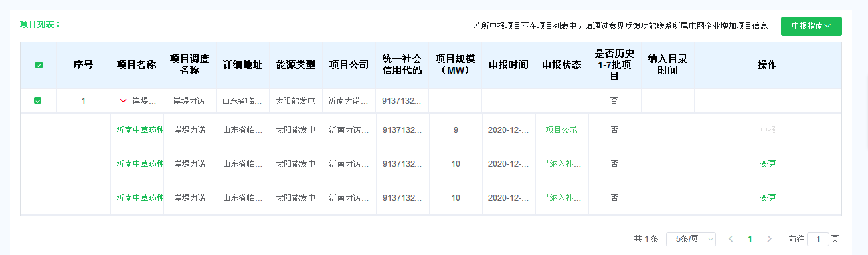Select page number 1 in pagination
The image size is (868, 255).
tap(750, 239)
